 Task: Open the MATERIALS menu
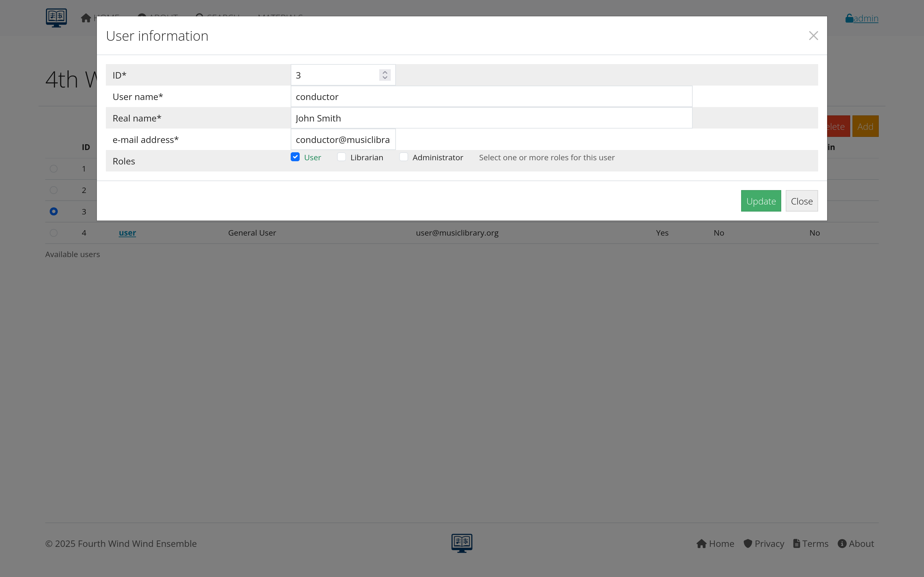[x=280, y=17]
